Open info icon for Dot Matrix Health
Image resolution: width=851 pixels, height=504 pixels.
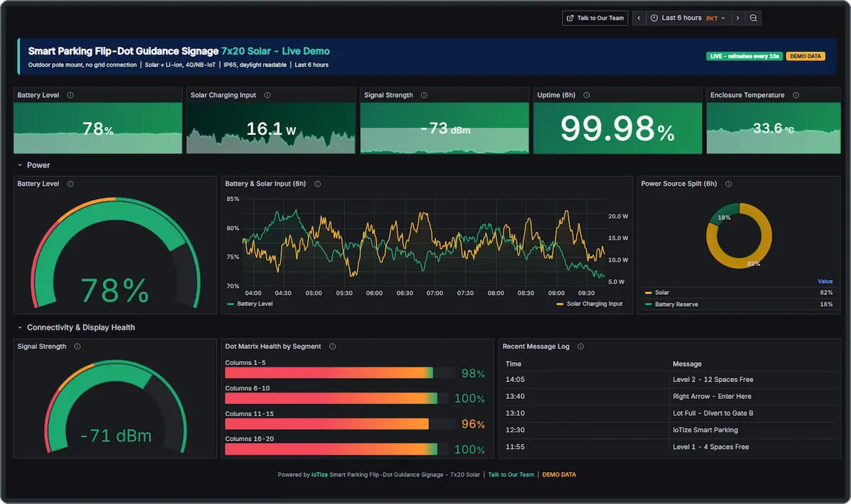coord(333,347)
